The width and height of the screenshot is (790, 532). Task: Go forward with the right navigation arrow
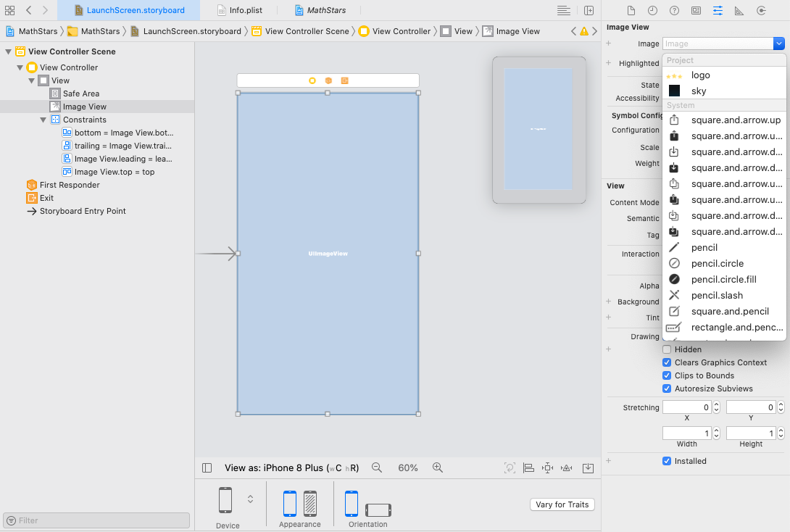(45, 10)
